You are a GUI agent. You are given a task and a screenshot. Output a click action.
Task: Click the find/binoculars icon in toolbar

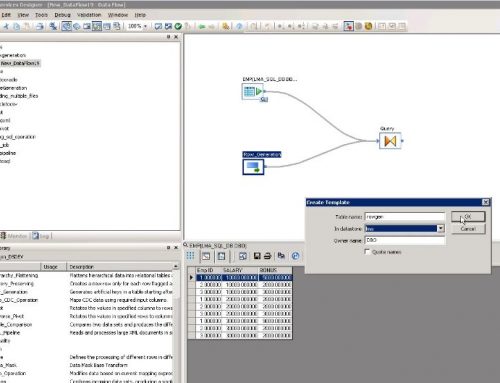(53, 26)
